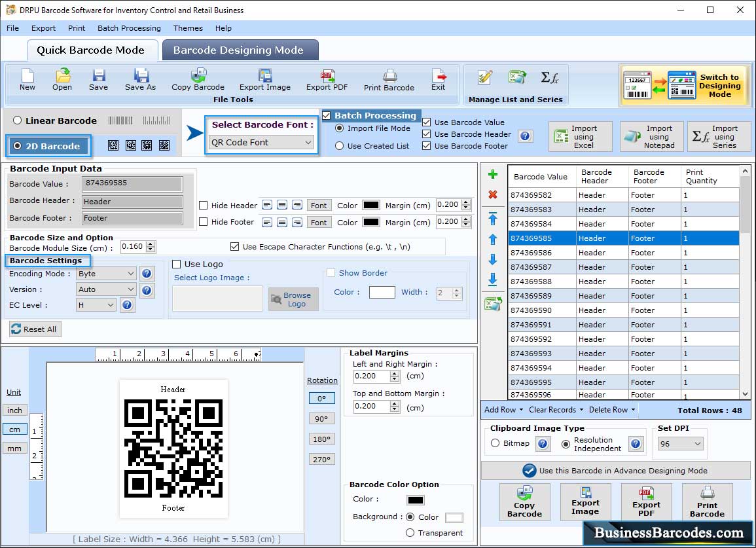756x548 pixels.
Task: Move selected row down one
Action: click(x=493, y=259)
